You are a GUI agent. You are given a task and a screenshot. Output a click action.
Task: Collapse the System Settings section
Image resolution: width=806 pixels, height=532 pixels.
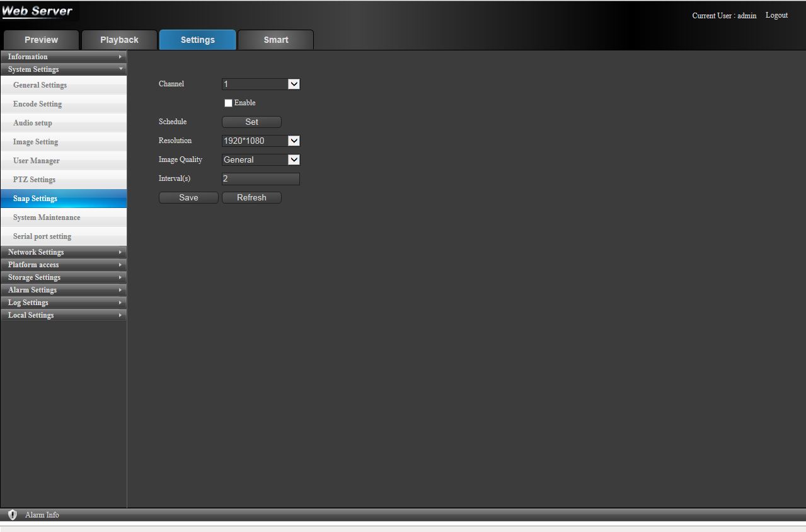tap(63, 69)
